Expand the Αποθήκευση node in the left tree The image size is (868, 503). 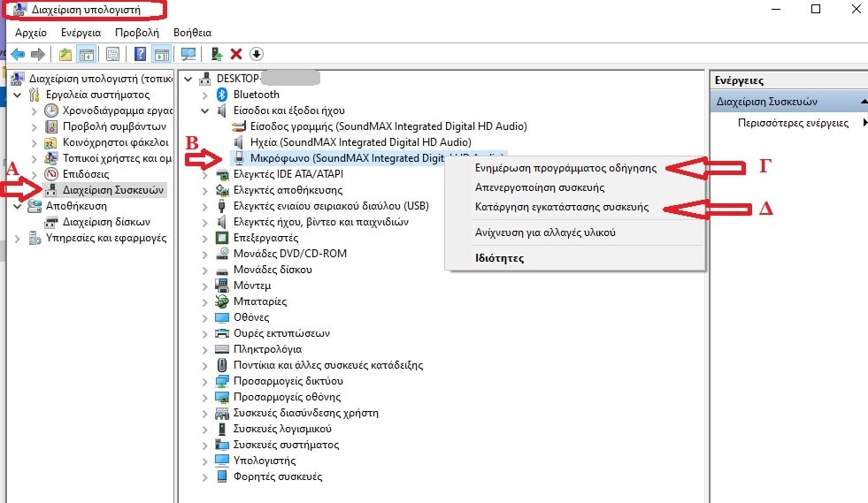coord(19,206)
